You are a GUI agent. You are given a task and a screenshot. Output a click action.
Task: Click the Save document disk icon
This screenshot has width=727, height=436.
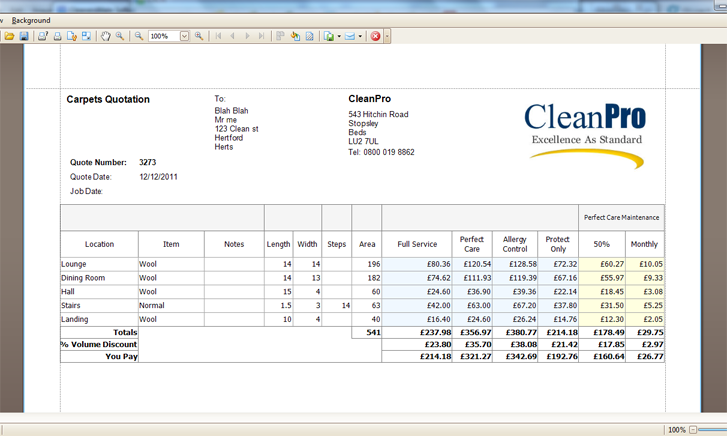(24, 36)
